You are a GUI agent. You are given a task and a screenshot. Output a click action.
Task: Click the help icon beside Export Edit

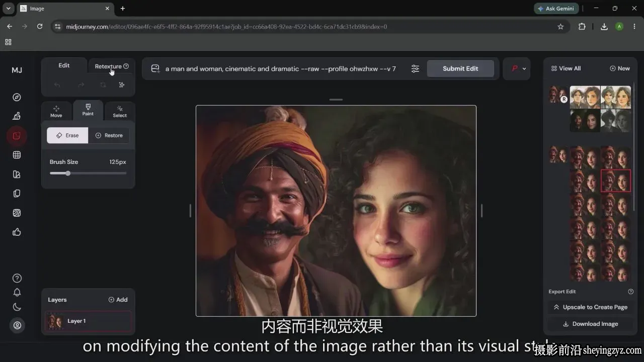(x=630, y=292)
